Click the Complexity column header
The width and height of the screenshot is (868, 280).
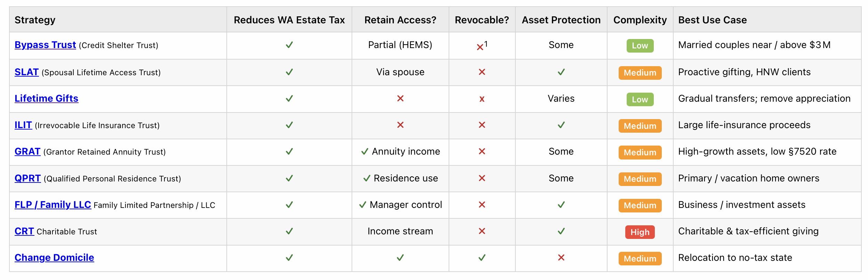[x=640, y=20]
